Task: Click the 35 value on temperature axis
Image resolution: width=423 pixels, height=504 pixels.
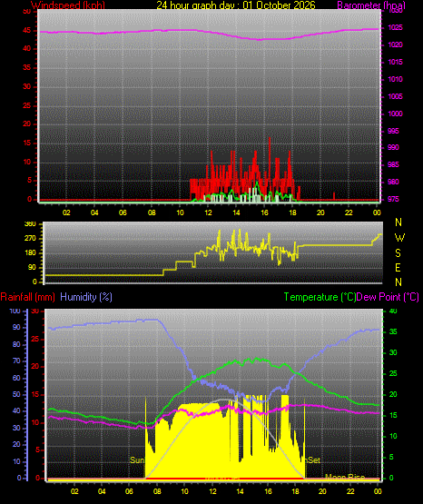Action: 393,331
